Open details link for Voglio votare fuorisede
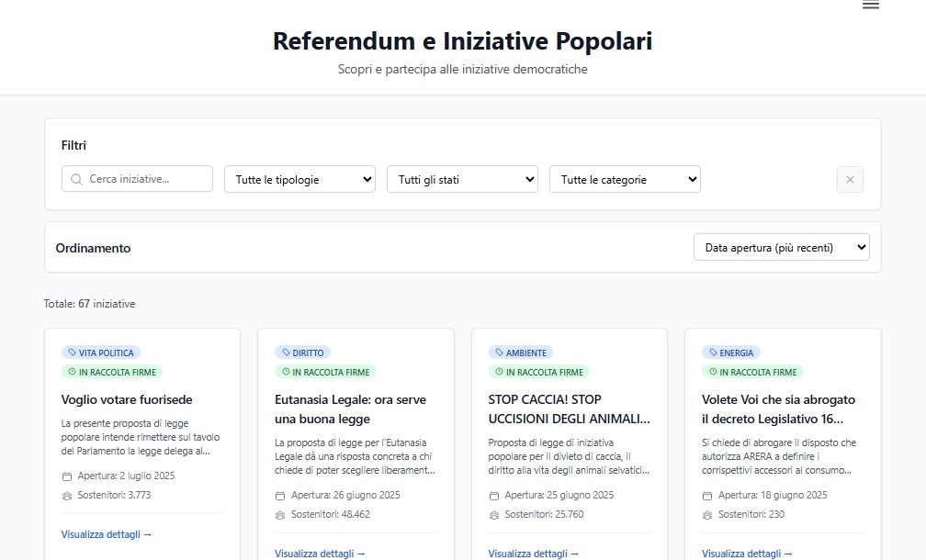 tap(106, 534)
